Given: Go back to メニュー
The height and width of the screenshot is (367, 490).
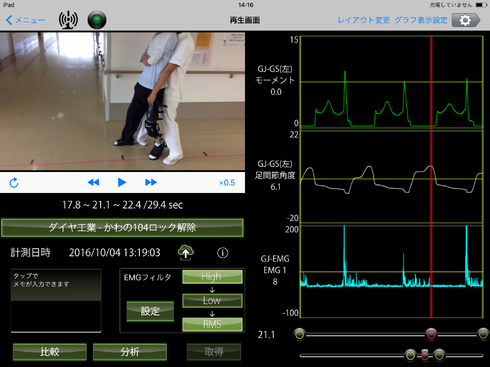Looking at the screenshot, I should (x=25, y=20).
